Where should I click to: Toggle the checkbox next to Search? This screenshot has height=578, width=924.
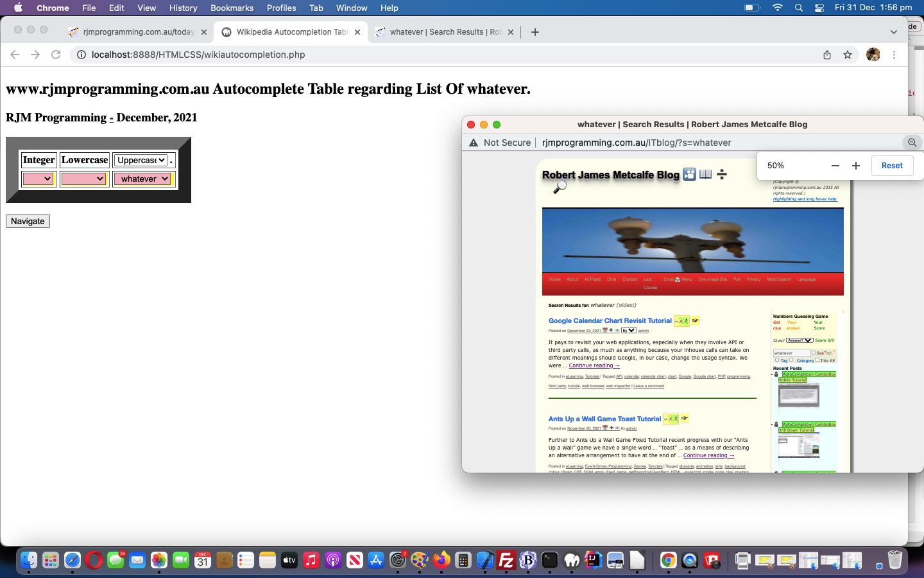click(x=814, y=353)
